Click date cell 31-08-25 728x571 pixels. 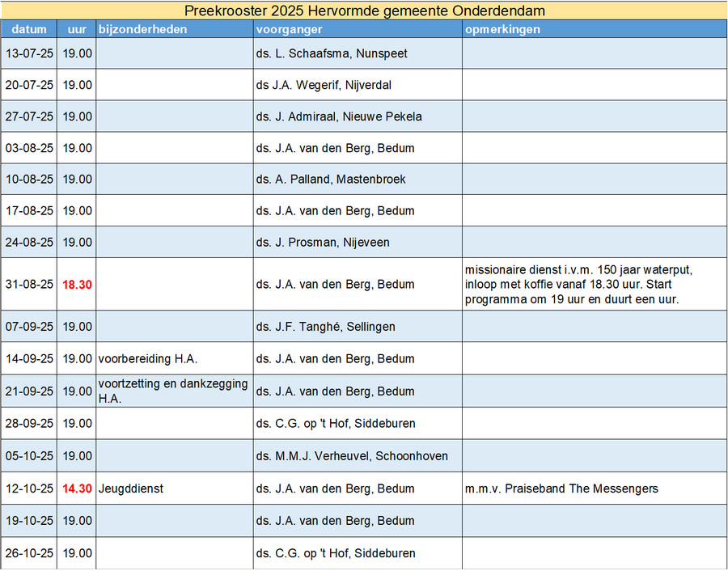point(29,284)
